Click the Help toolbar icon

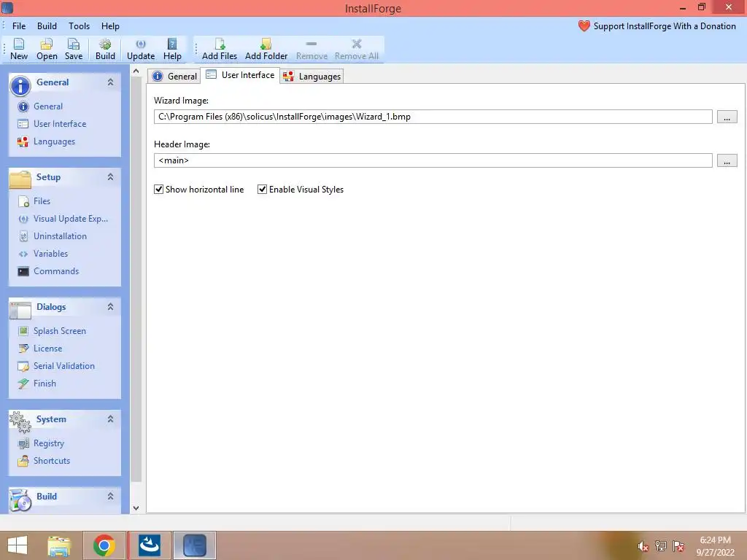click(x=172, y=50)
